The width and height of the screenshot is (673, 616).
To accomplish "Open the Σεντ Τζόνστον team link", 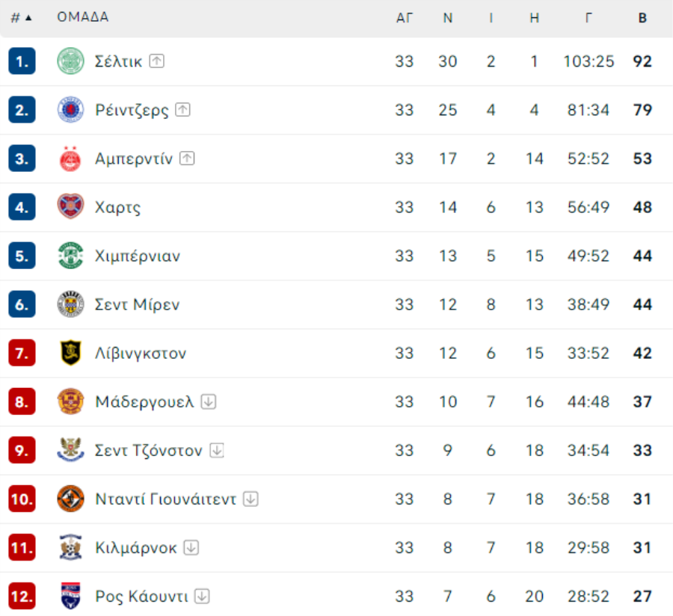I will 149,450.
